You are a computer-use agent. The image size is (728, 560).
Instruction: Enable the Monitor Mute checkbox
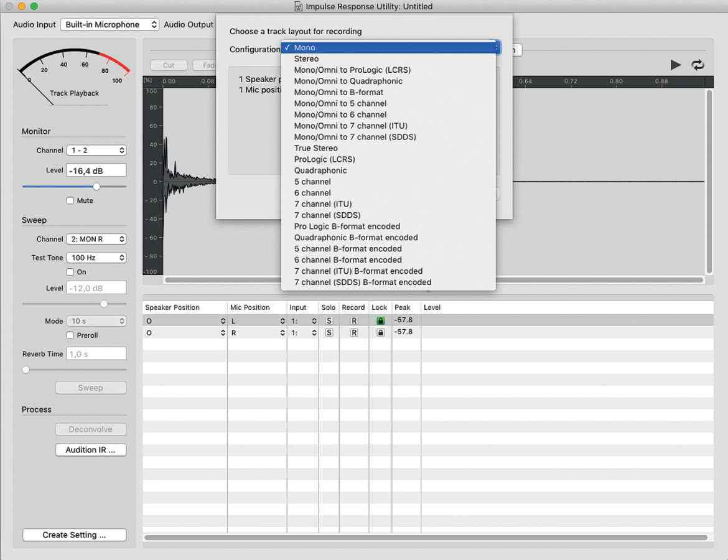click(70, 200)
